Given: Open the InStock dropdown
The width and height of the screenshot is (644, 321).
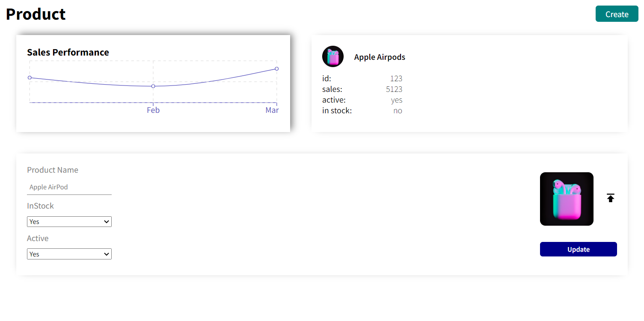Looking at the screenshot, I should coord(69,221).
